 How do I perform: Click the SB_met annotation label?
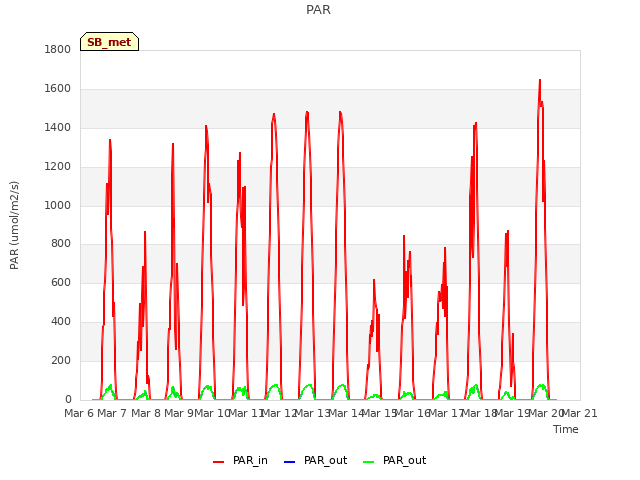pyautogui.click(x=109, y=42)
